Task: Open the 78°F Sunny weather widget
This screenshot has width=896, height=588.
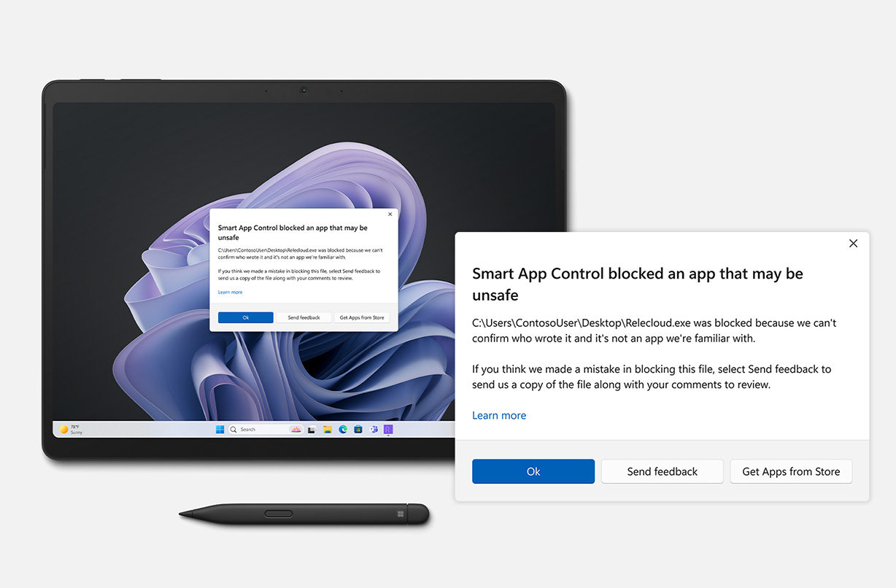Action: pyautogui.click(x=71, y=430)
